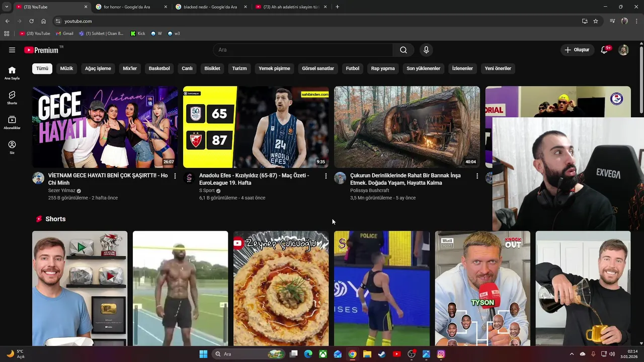
Task: Play the GECE HAYATI Vietnam thumbnail
Action: tap(105, 127)
